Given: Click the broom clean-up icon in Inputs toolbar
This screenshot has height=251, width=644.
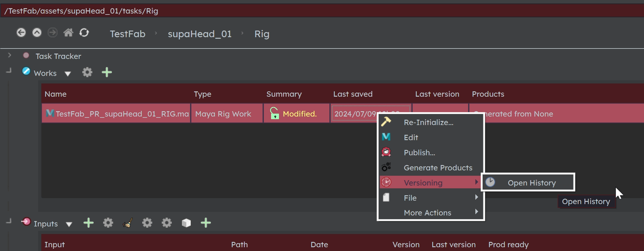Looking at the screenshot, I should 128,223.
